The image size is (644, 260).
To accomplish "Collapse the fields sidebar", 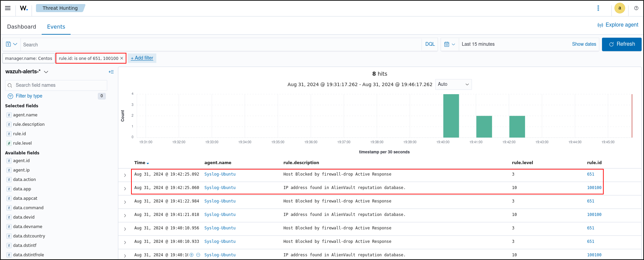I will click(x=111, y=72).
